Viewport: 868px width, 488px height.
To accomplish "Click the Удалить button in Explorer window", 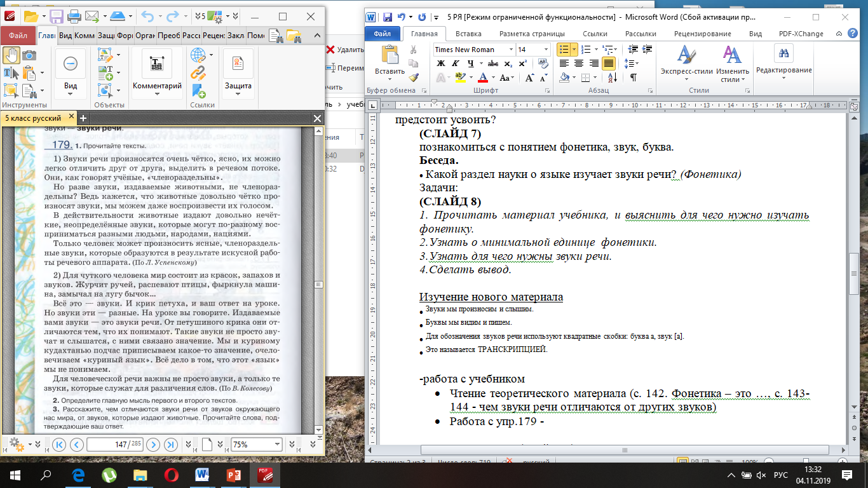I will [345, 49].
